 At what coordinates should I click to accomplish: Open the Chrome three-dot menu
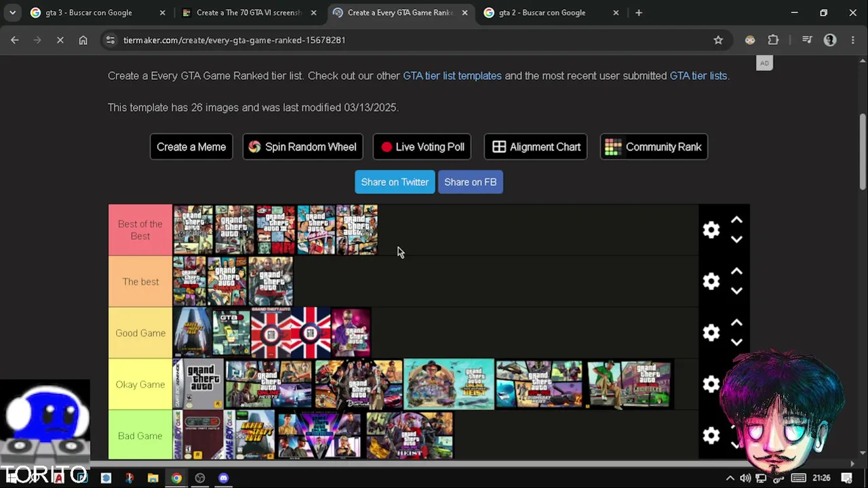[853, 40]
